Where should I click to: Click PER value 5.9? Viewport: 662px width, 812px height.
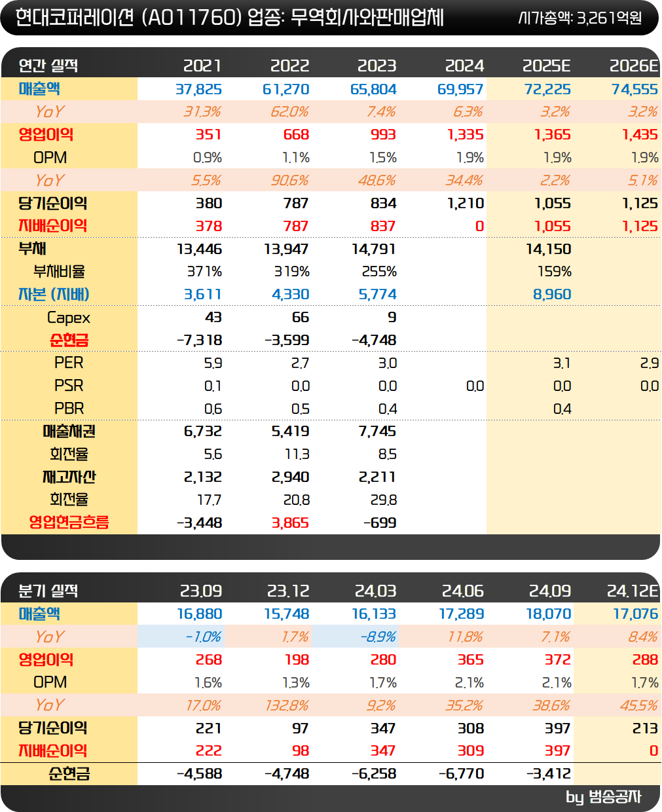(213, 363)
